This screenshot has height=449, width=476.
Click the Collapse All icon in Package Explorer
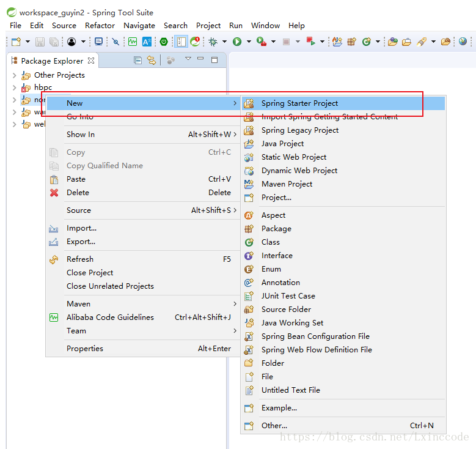pyautogui.click(x=137, y=61)
